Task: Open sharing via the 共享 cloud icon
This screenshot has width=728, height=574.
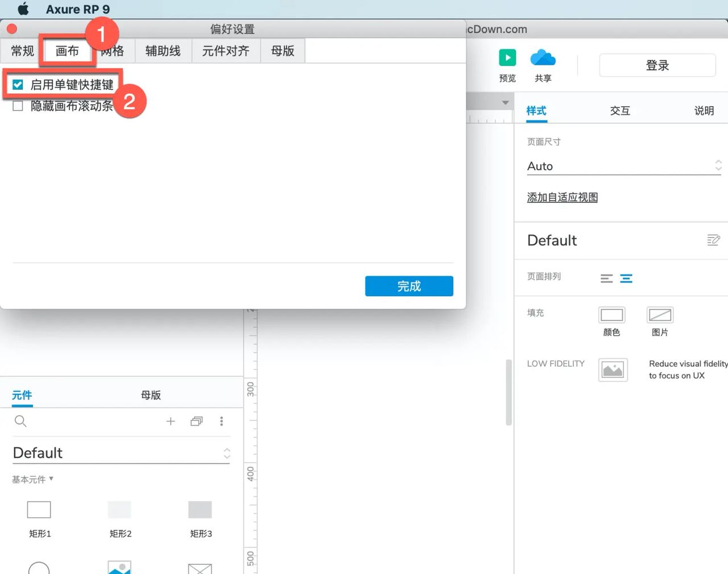Action: (542, 57)
